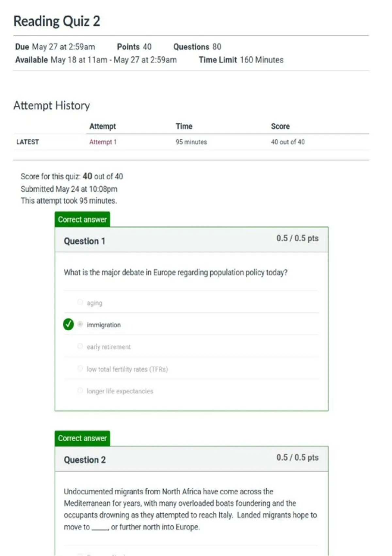Click the Question 2 header
Viewport: 392px width, 556px height.
click(x=85, y=460)
